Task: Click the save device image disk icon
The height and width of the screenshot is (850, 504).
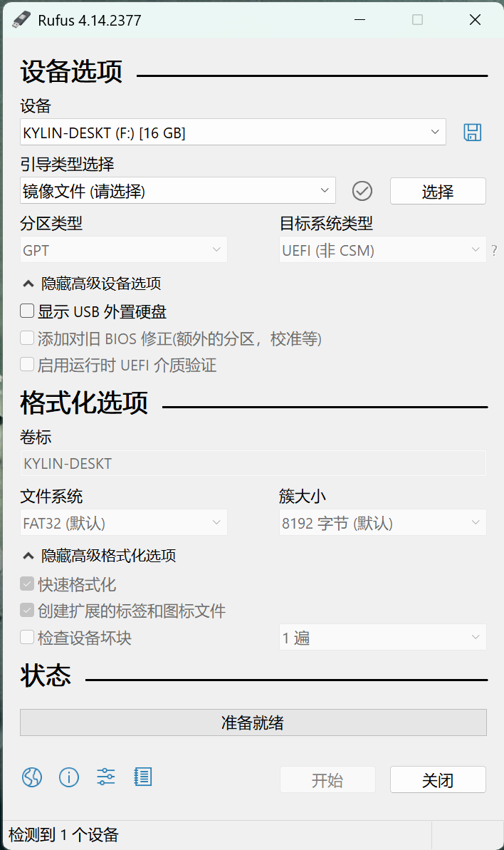Action: pyautogui.click(x=472, y=133)
